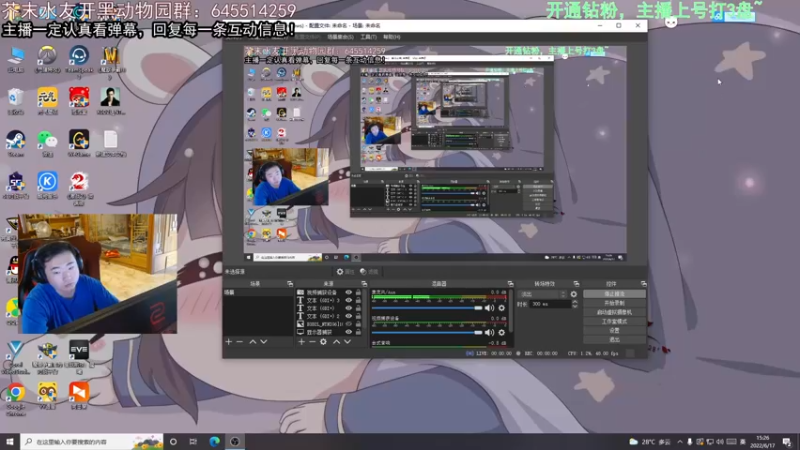Open the Scene Collection menu in OBS
This screenshot has height=450, width=800.
(x=340, y=37)
